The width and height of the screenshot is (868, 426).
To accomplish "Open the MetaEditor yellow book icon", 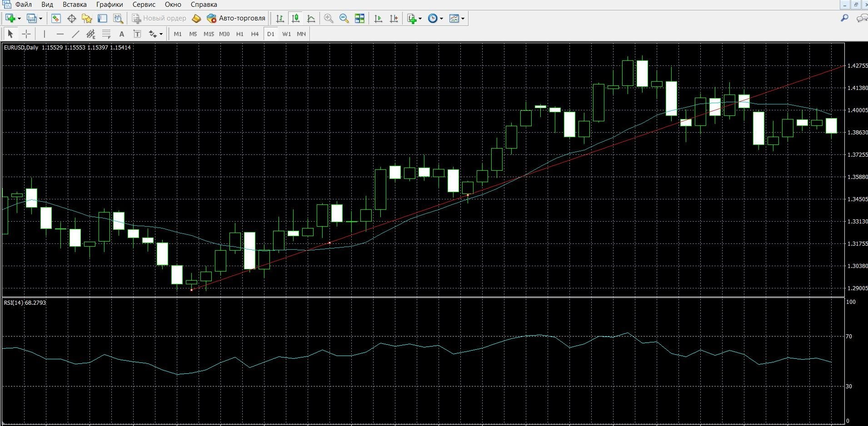I will click(x=196, y=19).
